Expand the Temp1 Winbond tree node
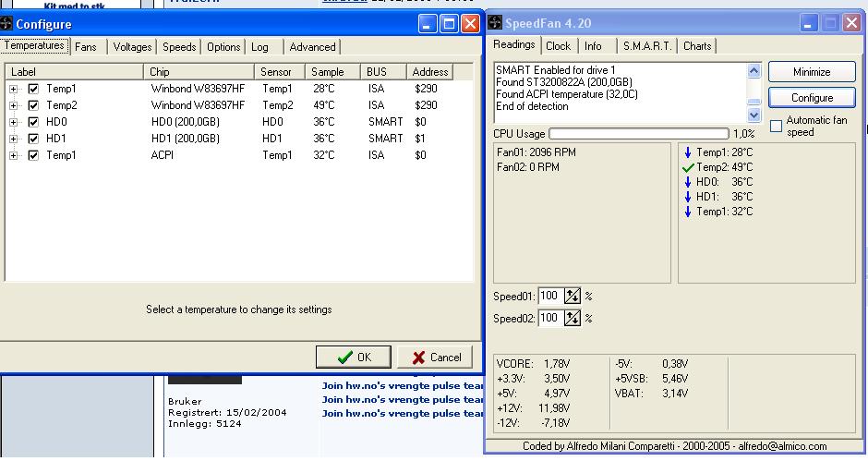This screenshot has width=868, height=473. tap(13, 89)
